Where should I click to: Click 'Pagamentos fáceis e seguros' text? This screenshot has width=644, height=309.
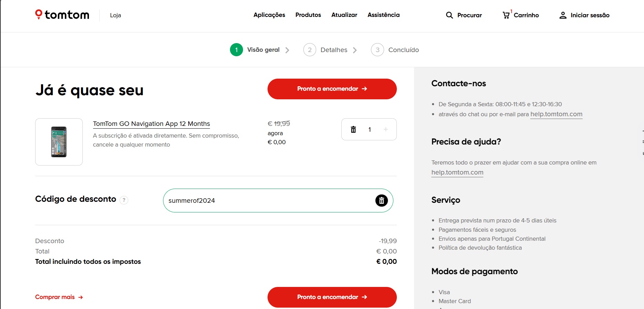[x=477, y=230]
